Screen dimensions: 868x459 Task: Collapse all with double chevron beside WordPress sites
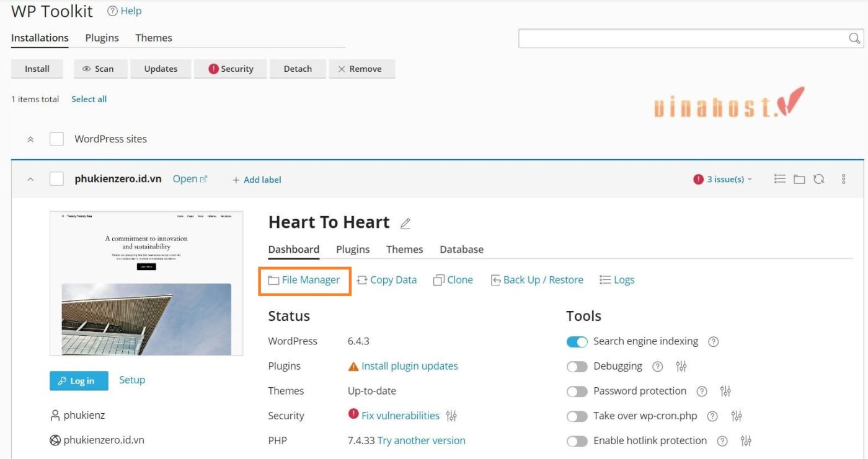tap(30, 139)
